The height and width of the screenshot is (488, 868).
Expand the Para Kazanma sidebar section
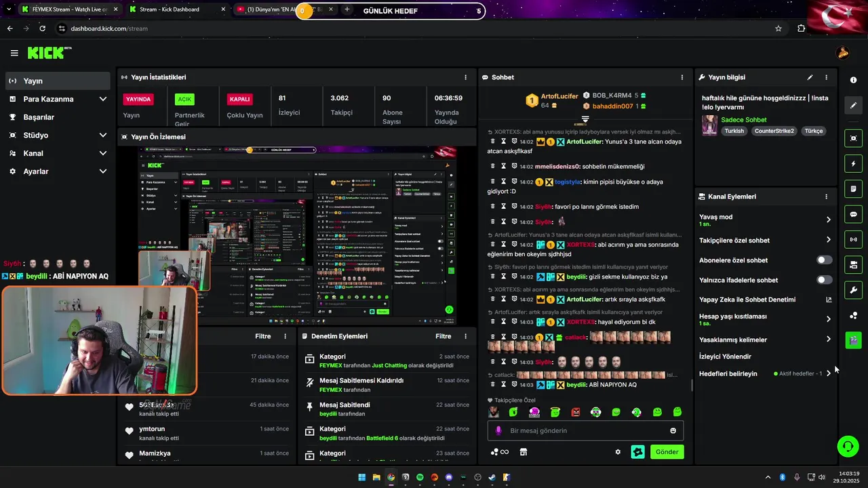tap(103, 99)
